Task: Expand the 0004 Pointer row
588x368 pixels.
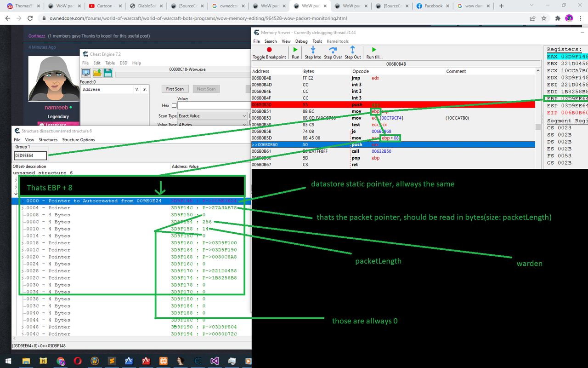Action: click(x=22, y=208)
